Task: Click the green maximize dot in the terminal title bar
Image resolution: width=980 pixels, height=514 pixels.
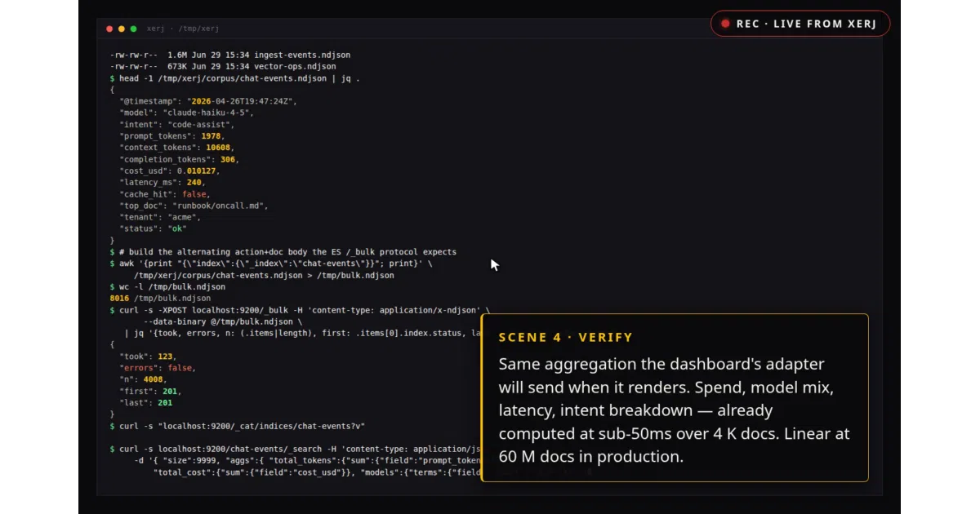Action: (x=133, y=29)
